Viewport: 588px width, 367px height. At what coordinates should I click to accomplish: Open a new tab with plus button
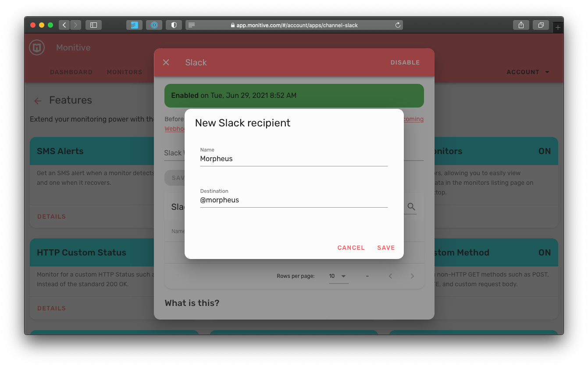[x=558, y=27]
